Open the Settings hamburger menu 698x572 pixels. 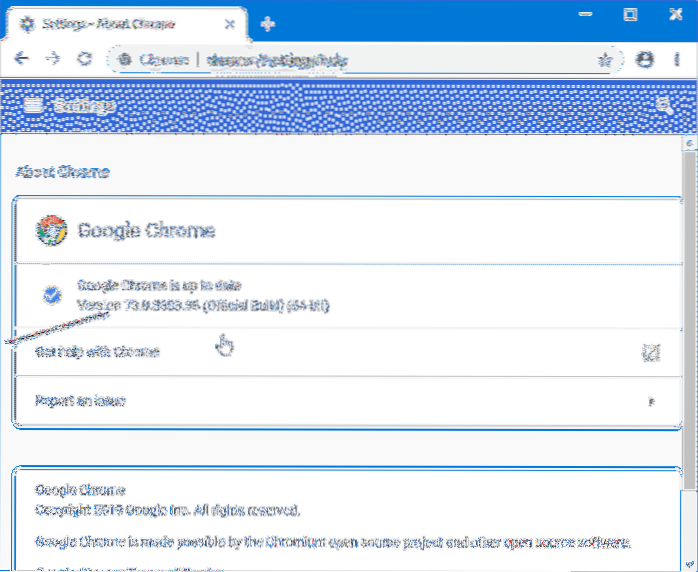point(33,106)
